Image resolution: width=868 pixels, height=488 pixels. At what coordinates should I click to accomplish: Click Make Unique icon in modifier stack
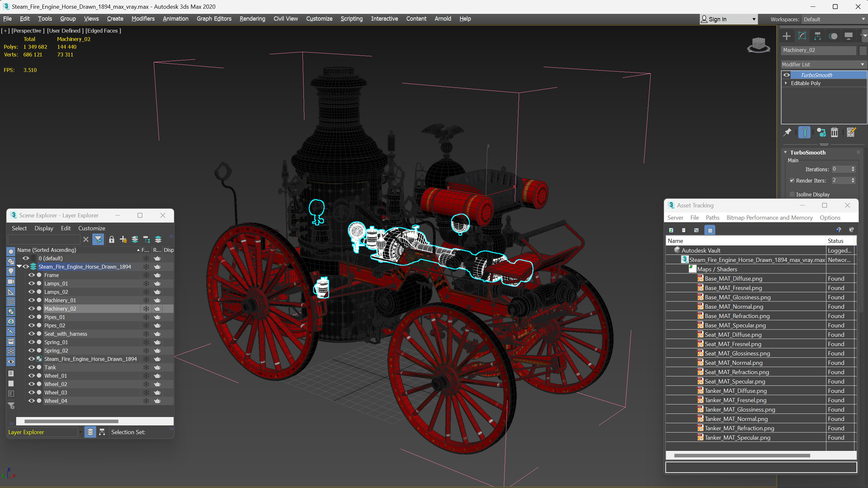click(x=821, y=132)
